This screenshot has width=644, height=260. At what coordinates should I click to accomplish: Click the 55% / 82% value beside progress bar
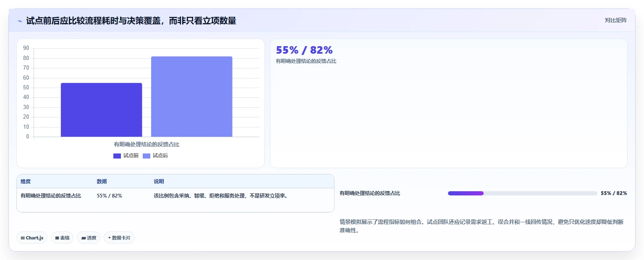(x=614, y=193)
